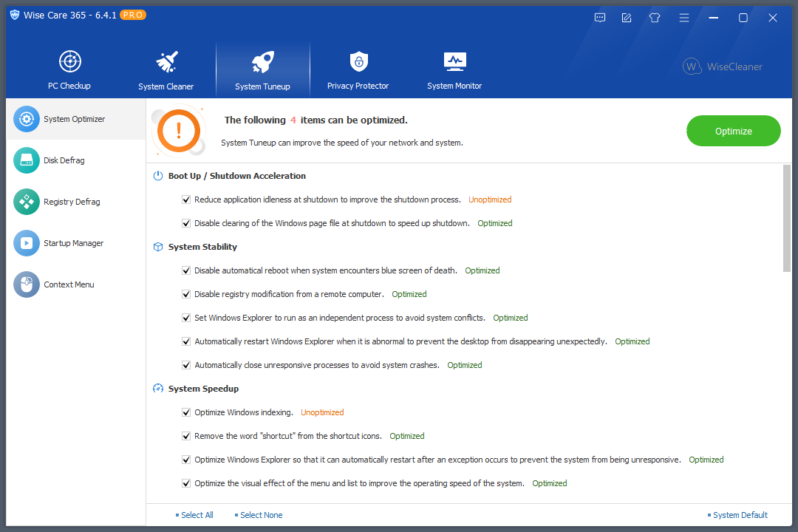Open System Cleaner broom icon
Viewport: 798px width, 532px height.
[166, 62]
